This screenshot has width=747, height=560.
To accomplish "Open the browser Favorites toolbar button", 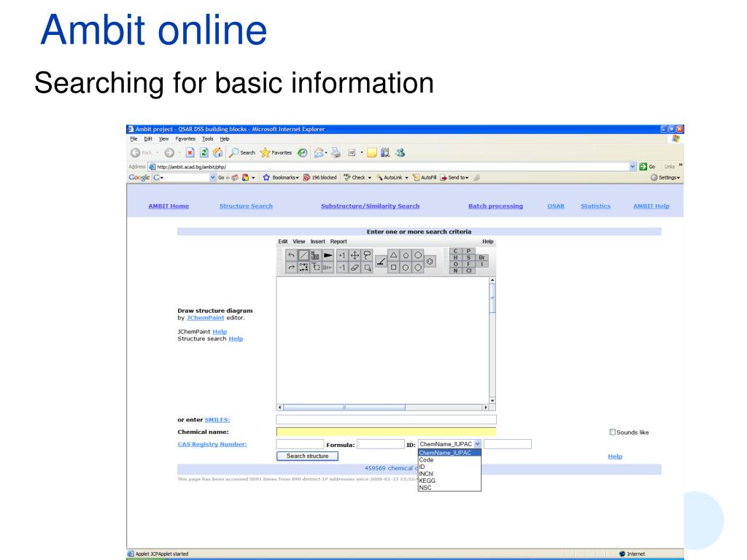I will (x=276, y=152).
